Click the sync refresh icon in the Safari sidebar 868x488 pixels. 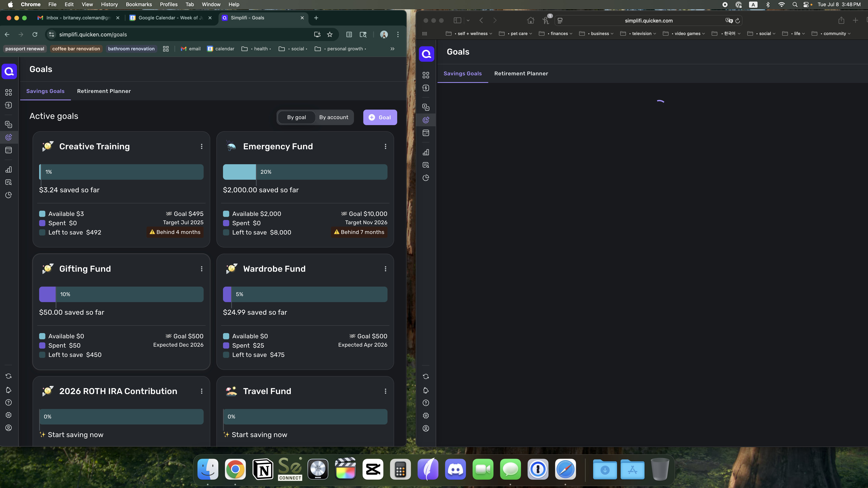(x=426, y=376)
